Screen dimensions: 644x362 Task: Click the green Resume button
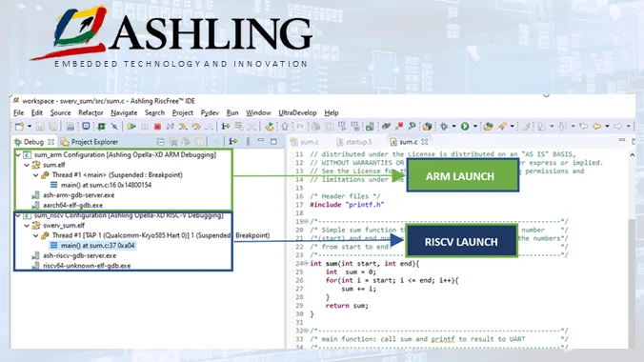pos(131,127)
